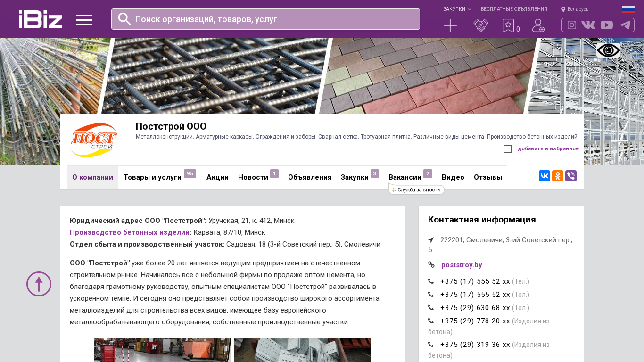Open the Беларусь location selector
The height and width of the screenshot is (362, 644).
pyautogui.click(x=575, y=9)
